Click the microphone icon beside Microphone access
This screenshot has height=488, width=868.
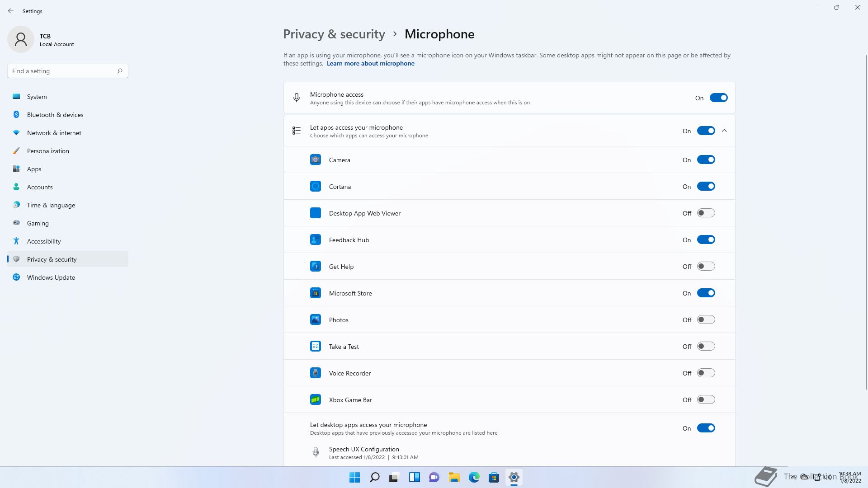[x=297, y=98]
